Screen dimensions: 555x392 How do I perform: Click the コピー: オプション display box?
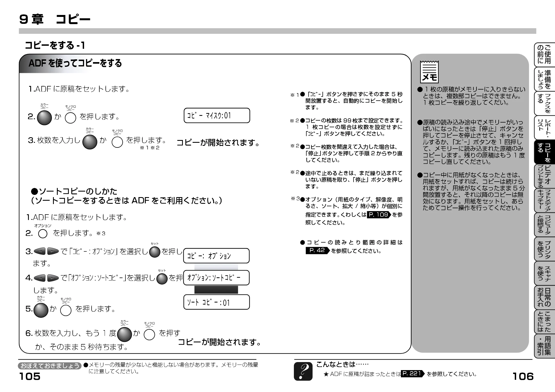pyautogui.click(x=216, y=256)
